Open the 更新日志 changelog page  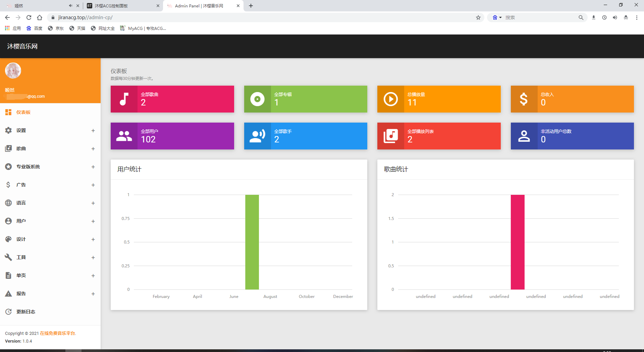tap(26, 312)
